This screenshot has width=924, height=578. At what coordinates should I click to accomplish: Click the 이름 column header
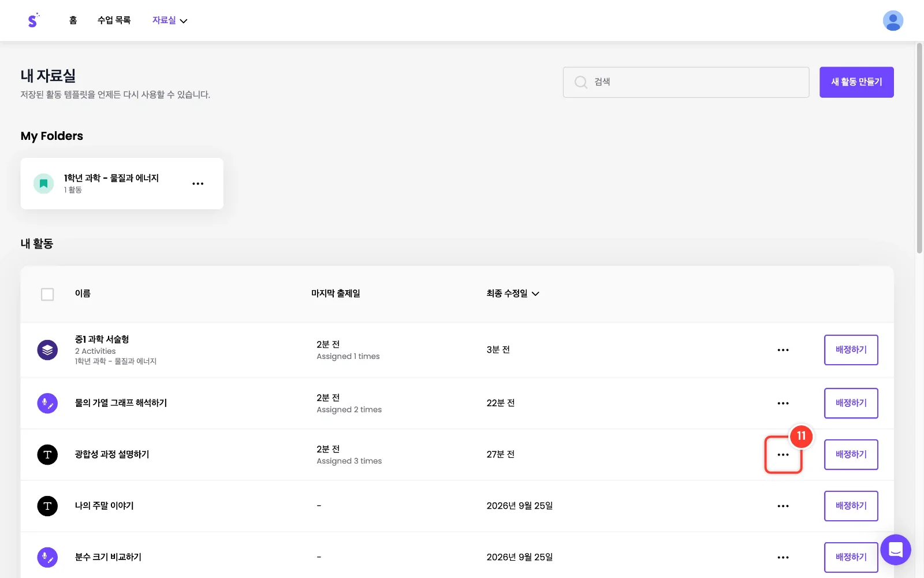click(x=83, y=294)
